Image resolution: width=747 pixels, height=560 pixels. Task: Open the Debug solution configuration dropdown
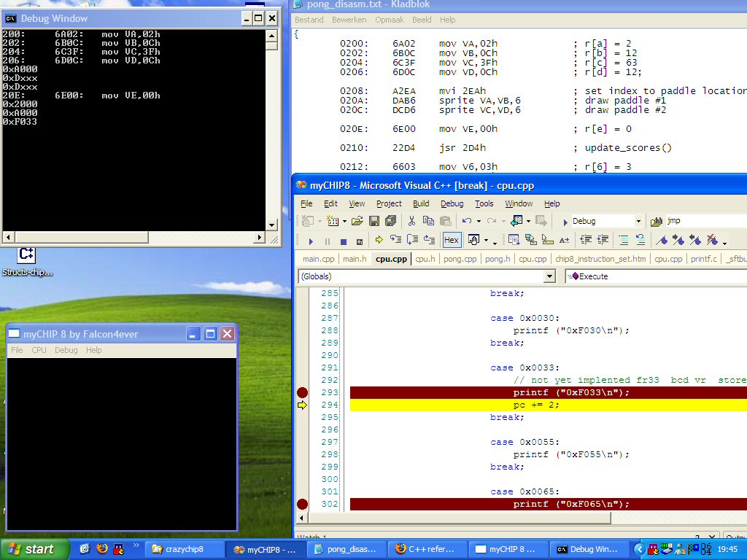tap(638, 221)
